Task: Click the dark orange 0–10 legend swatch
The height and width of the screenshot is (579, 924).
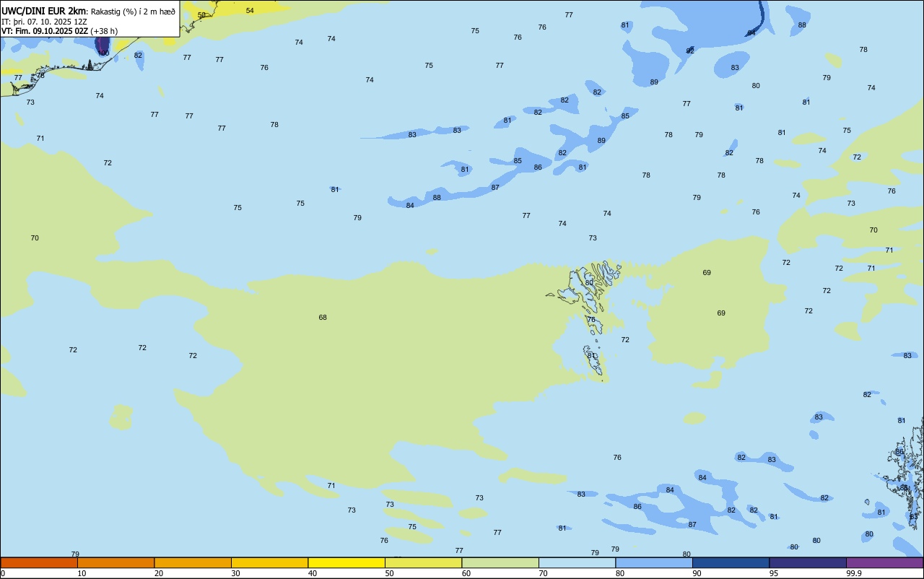Action: [39, 562]
